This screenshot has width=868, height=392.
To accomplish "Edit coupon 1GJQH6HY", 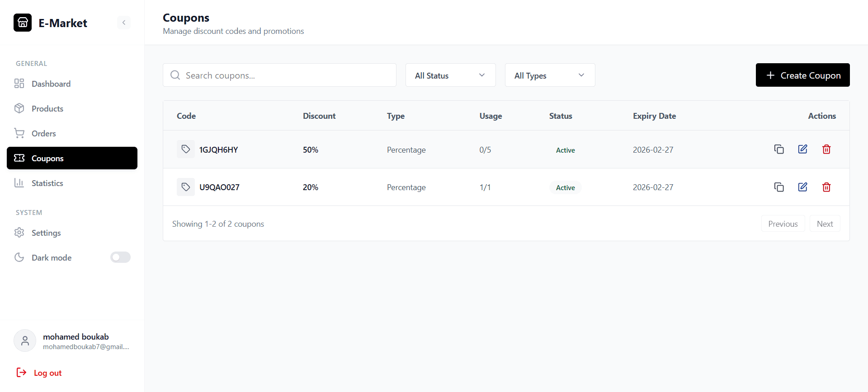I will [x=802, y=149].
